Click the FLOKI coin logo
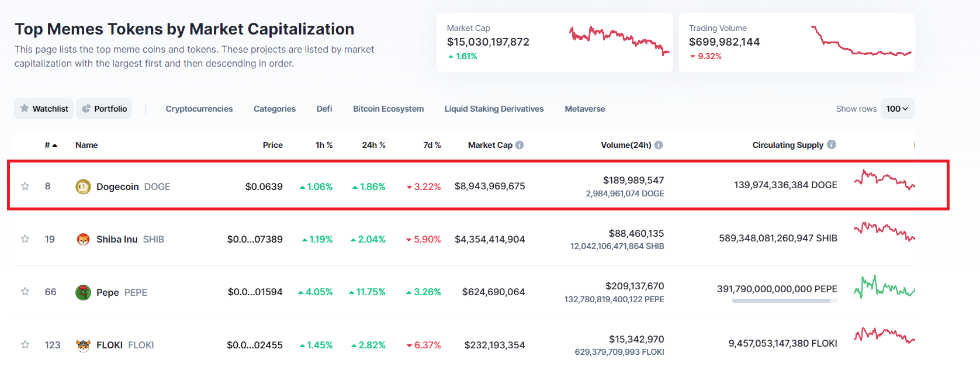980x370 pixels. (x=83, y=345)
